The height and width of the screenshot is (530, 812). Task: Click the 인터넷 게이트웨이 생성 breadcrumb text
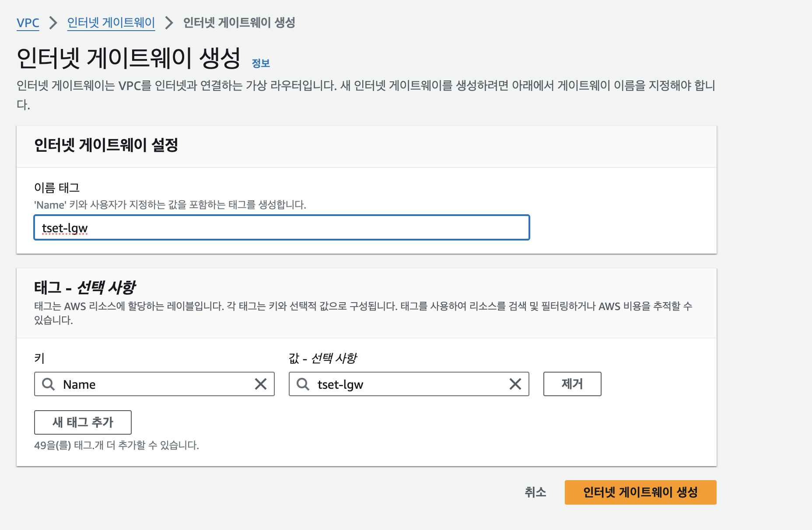239,23
